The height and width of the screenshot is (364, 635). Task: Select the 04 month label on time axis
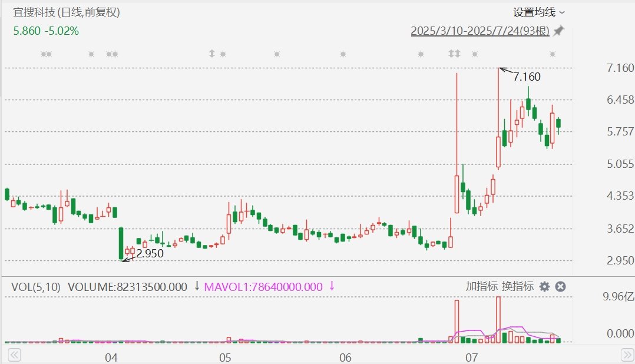click(x=111, y=357)
